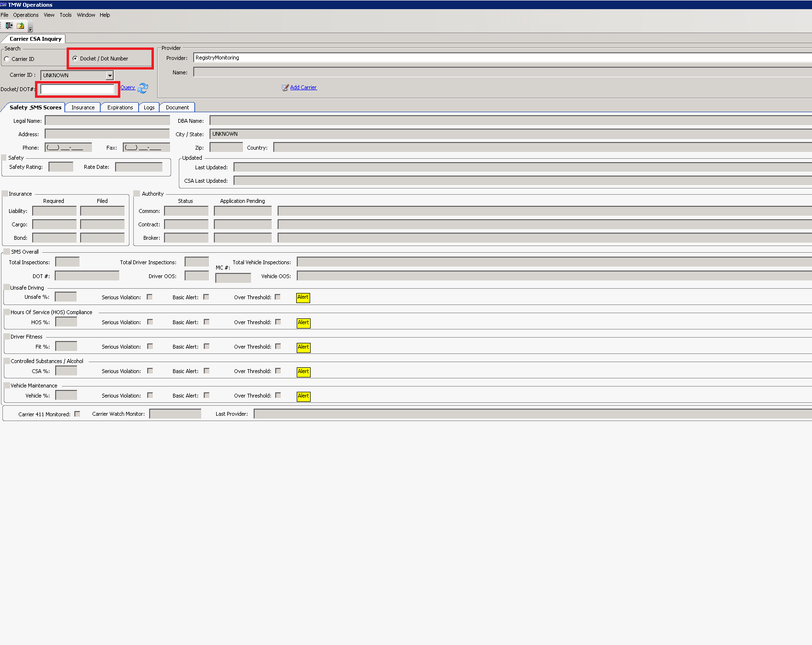
Task: Click the yellow Alert box for Driver Fitness
Action: (x=303, y=347)
